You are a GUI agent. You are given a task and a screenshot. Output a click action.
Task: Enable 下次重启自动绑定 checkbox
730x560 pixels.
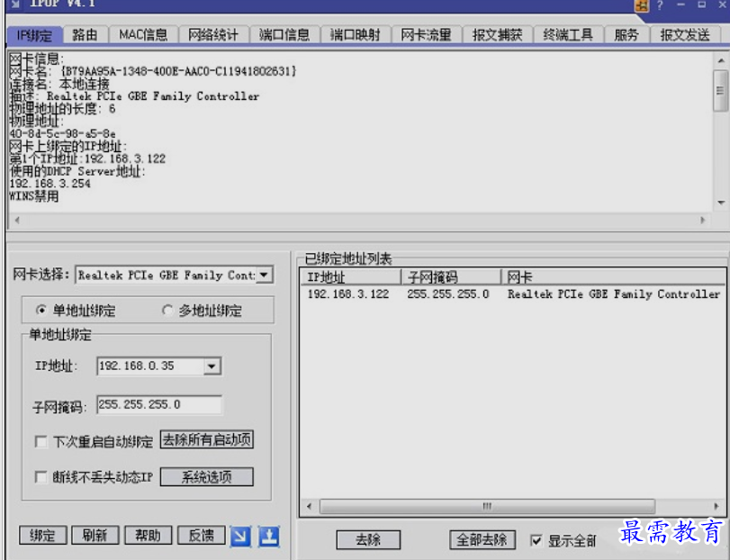coord(41,441)
